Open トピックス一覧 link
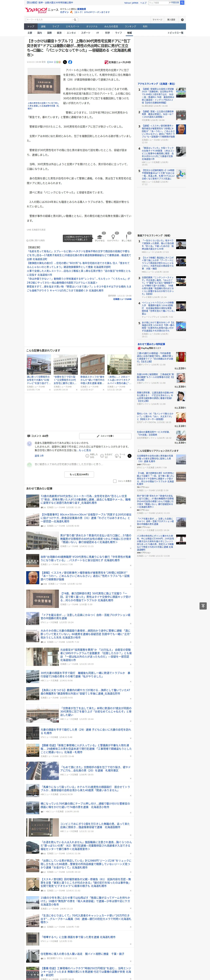The image size is (210, 980). 175,33
